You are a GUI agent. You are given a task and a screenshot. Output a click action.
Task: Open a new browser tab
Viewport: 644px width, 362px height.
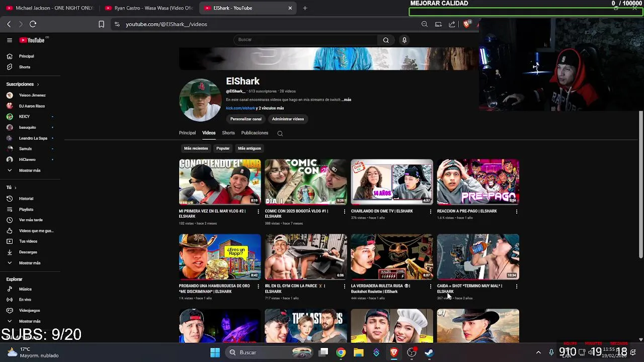point(305,8)
